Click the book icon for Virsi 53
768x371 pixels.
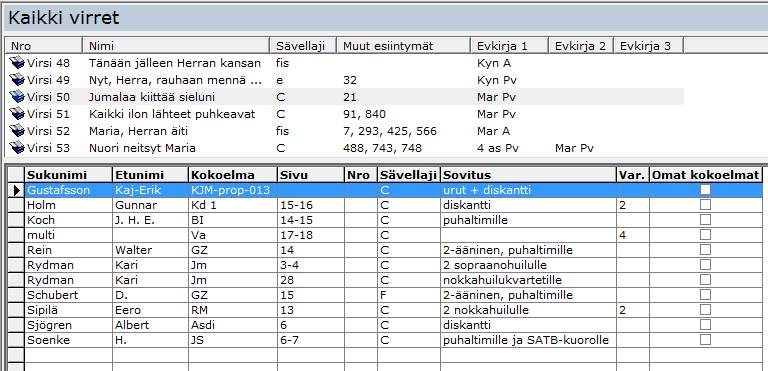17,148
